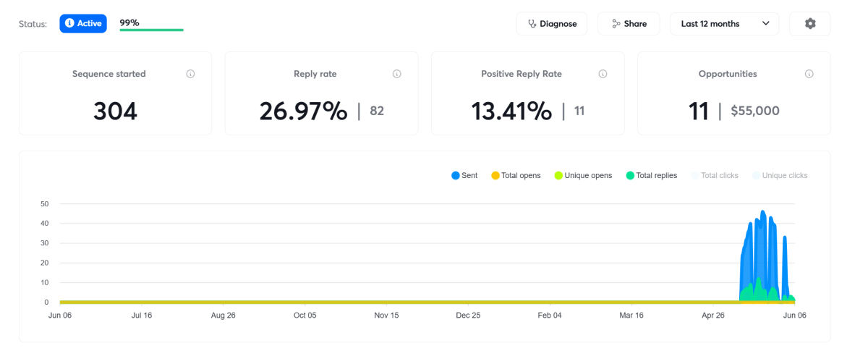The width and height of the screenshot is (868, 351).
Task: Click the 50 y-axis label
Action: pos(44,204)
